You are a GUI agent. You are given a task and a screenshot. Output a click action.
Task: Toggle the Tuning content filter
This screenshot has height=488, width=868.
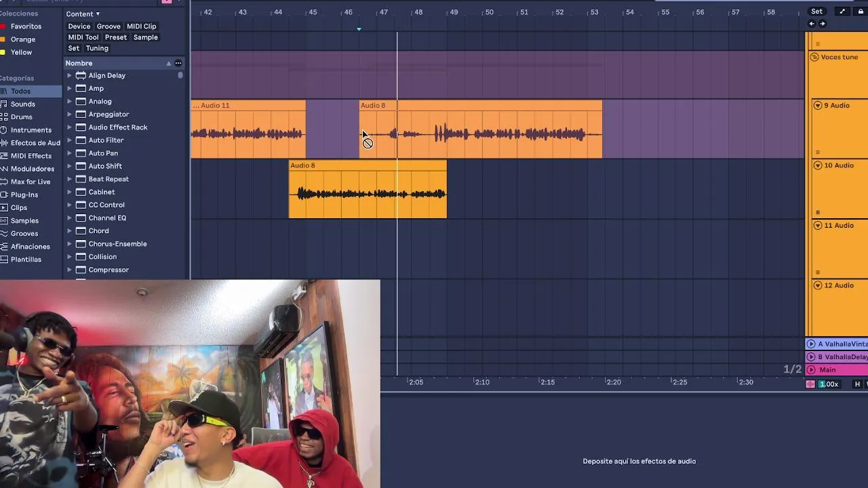(97, 48)
